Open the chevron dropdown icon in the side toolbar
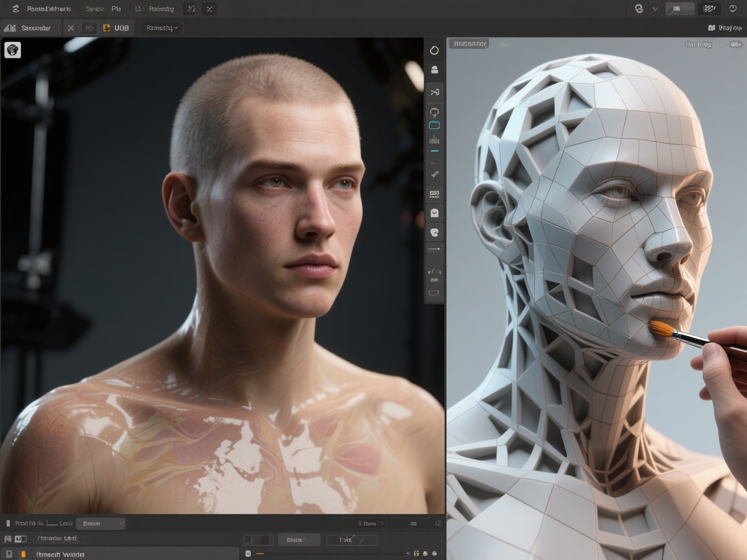 [x=434, y=213]
